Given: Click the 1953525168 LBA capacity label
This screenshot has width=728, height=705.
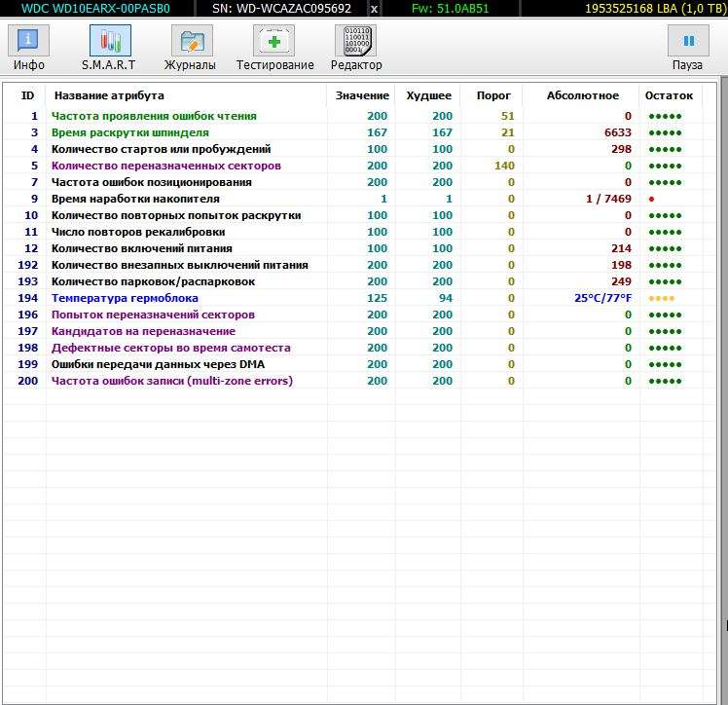Looking at the screenshot, I should pyautogui.click(x=655, y=9).
